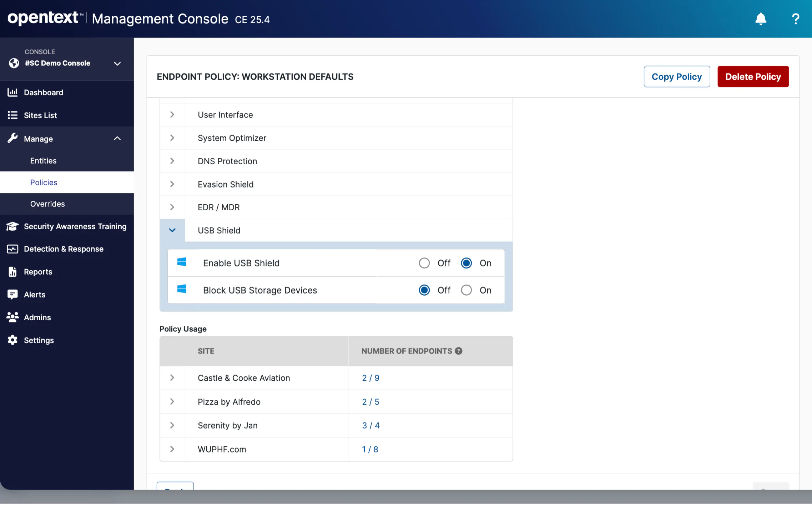This screenshot has width=812, height=531.
Task: Expand the WUPHF.com row
Action: 172,449
